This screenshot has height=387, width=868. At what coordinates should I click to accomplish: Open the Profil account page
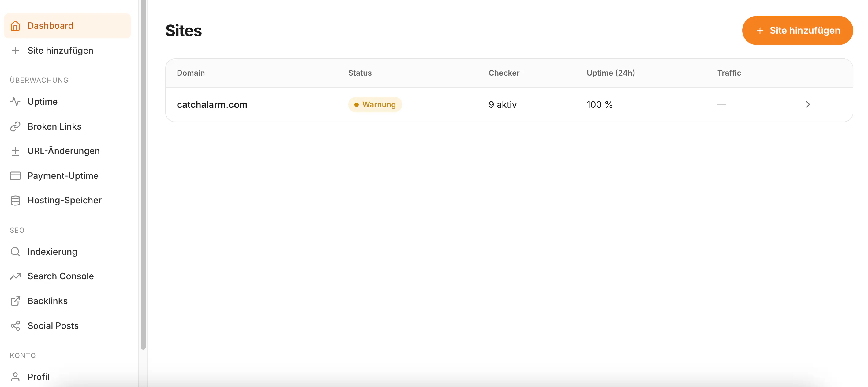[x=67, y=377]
